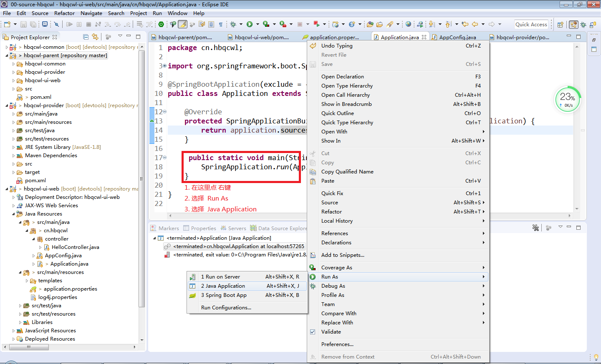
Task: Select log4j.properties in the tree
Action: (x=58, y=297)
